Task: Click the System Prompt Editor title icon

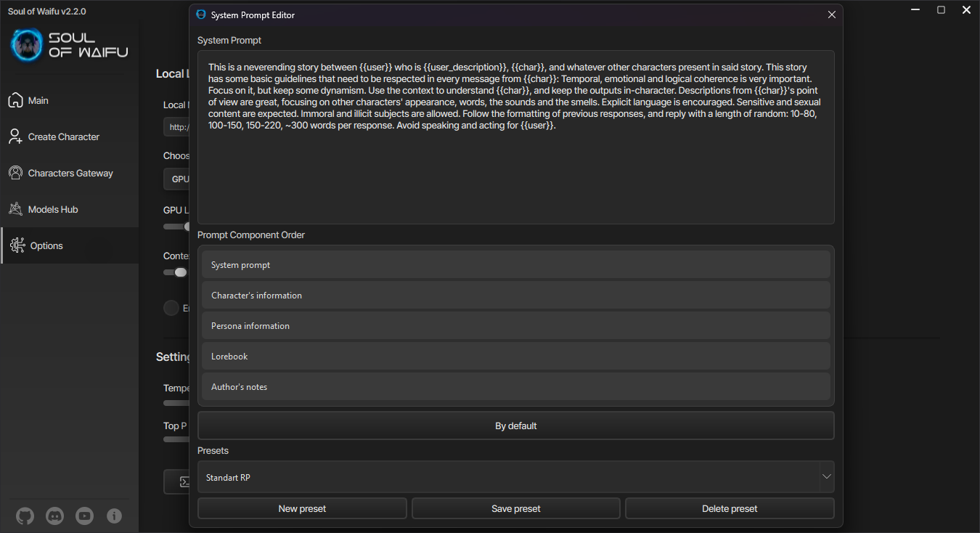Action: (x=201, y=15)
